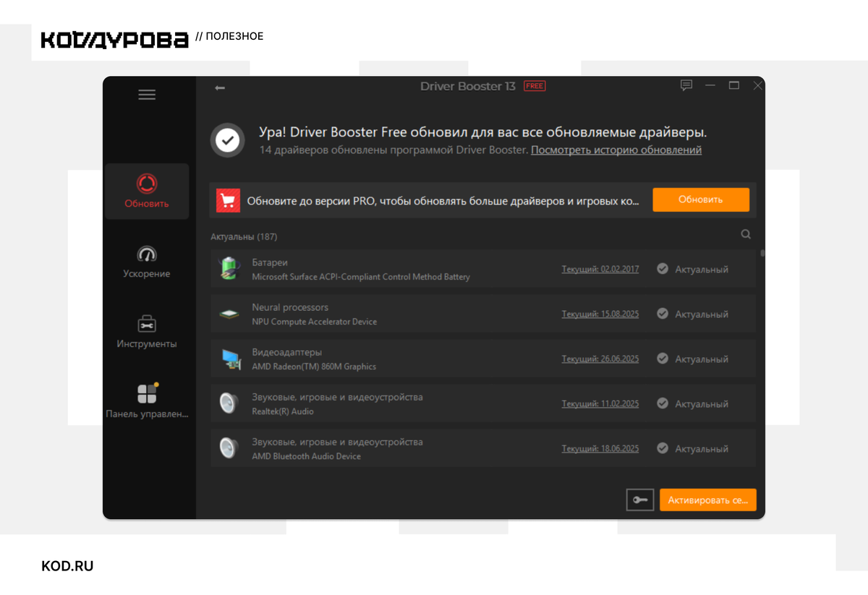Open Текущий: 02.02.2017 driver date link
868x595 pixels.
click(x=600, y=269)
